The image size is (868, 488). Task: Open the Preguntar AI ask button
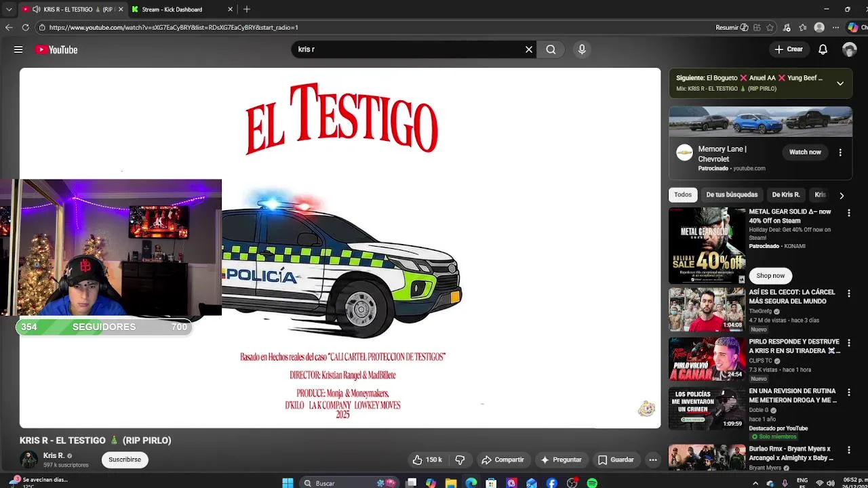(561, 460)
